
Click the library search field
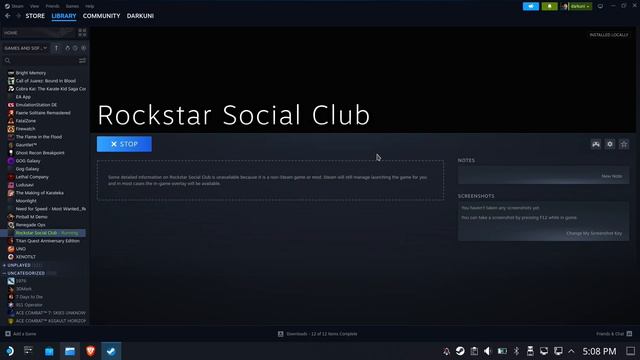click(40, 61)
